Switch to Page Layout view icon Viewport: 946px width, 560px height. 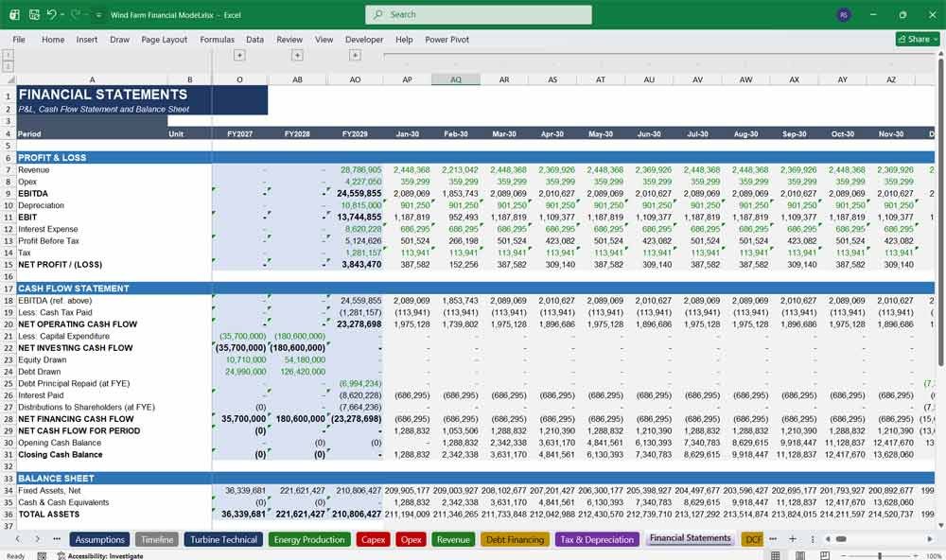click(800, 556)
